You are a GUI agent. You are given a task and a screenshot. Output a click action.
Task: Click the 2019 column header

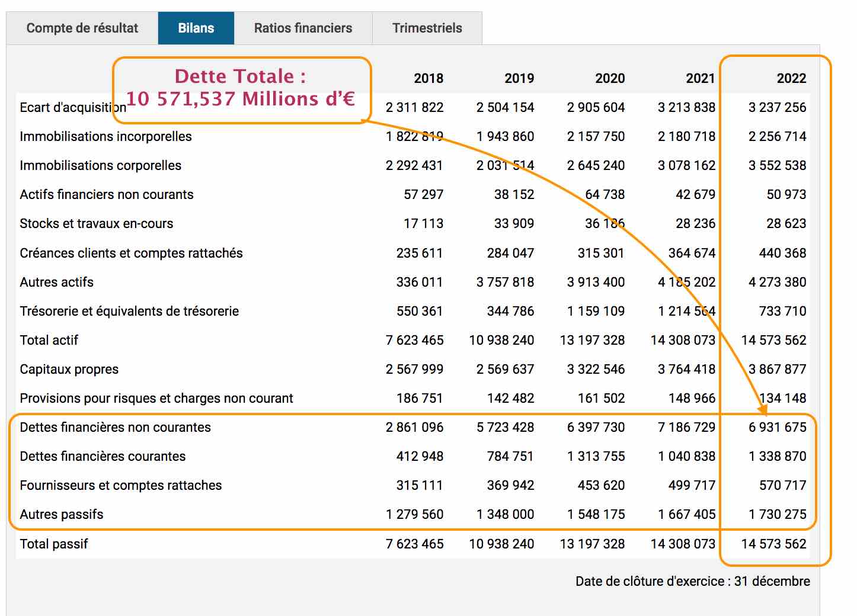[x=519, y=78]
